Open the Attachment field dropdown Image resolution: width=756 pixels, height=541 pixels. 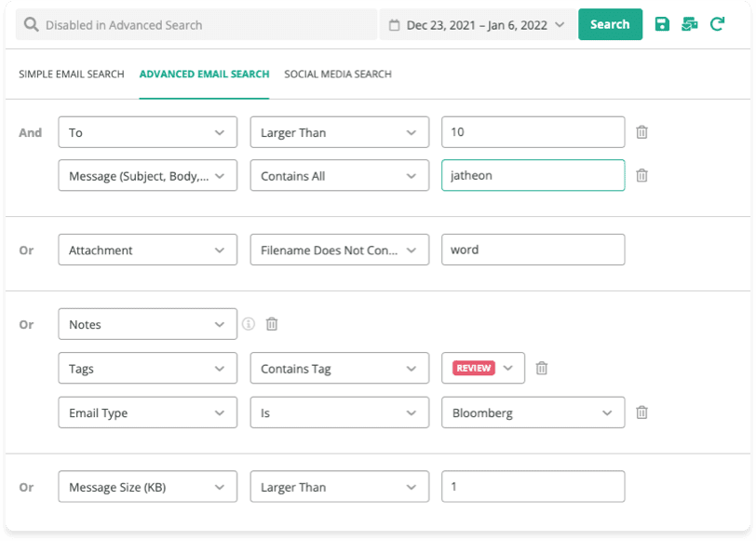[x=147, y=250]
